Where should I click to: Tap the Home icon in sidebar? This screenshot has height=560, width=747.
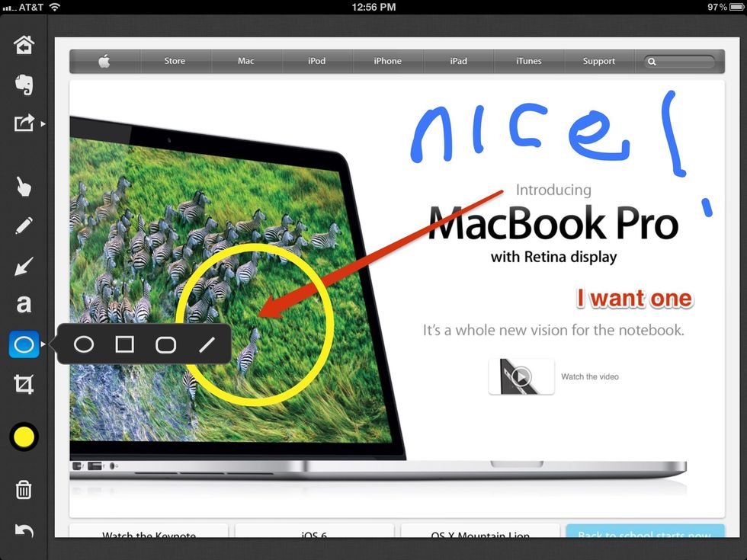[x=24, y=45]
